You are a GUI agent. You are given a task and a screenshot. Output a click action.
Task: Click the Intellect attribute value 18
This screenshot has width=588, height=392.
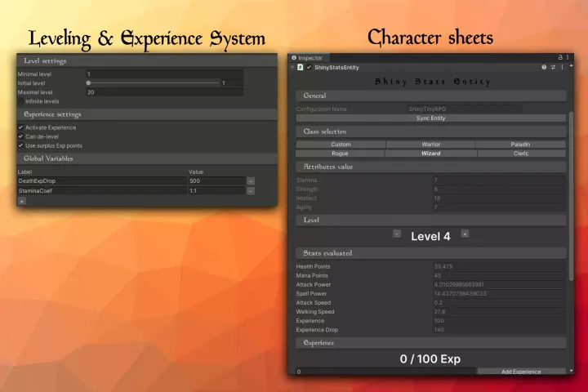[499, 198]
